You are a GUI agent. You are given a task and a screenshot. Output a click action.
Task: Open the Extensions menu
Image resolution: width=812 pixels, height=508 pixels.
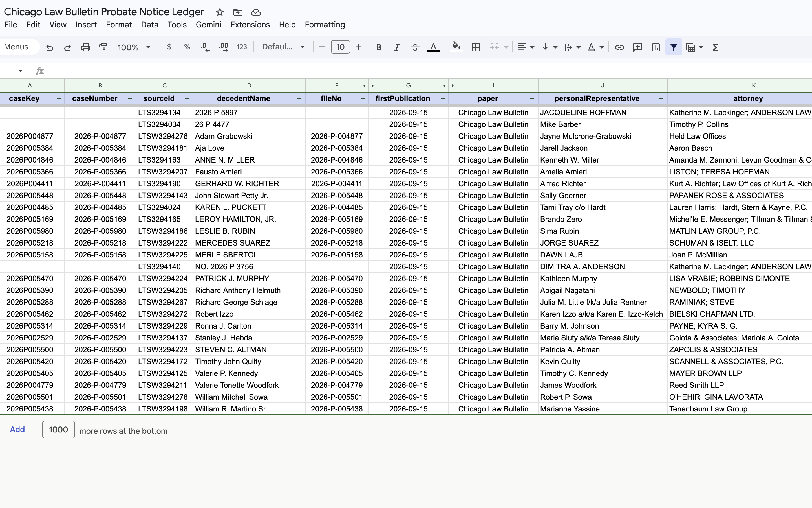pos(250,25)
